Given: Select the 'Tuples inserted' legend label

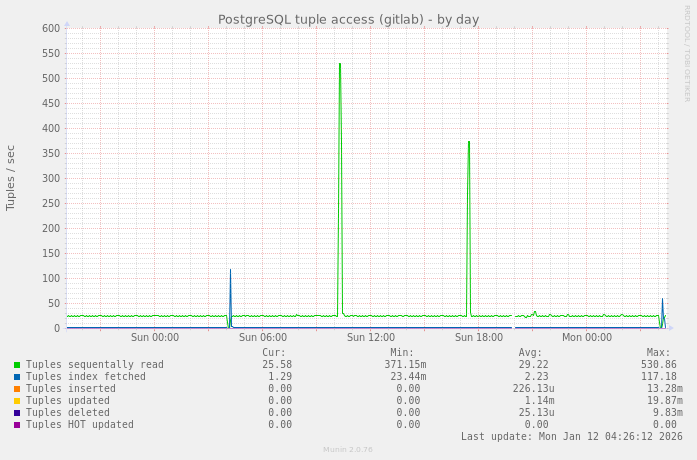Looking at the screenshot, I should [x=71, y=388].
